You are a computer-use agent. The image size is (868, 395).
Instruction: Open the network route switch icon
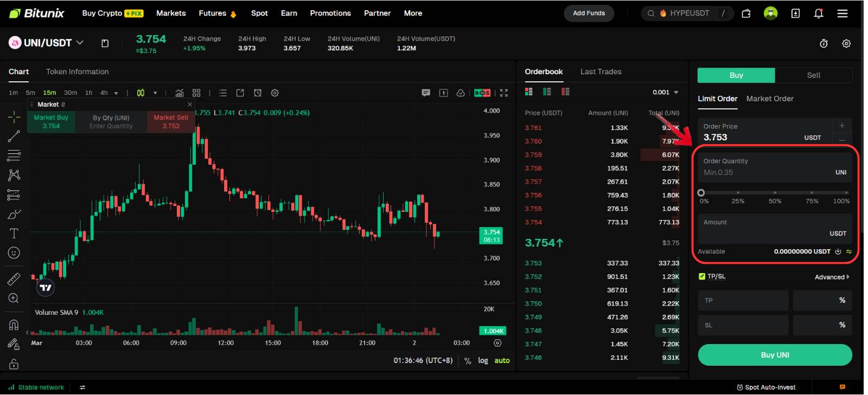(x=82, y=387)
